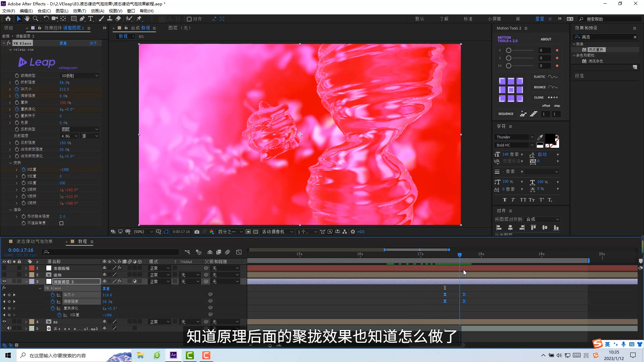
Task: Toggle visibility of 调整图层 2 layer
Action: click(4, 282)
